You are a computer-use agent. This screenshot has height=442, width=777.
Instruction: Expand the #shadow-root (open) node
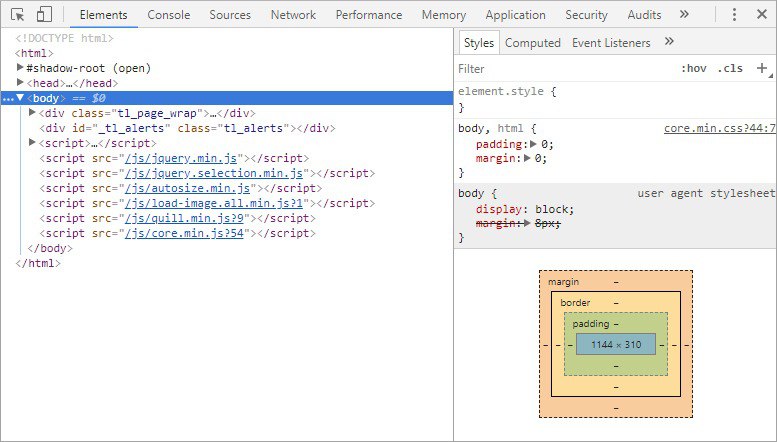point(20,67)
